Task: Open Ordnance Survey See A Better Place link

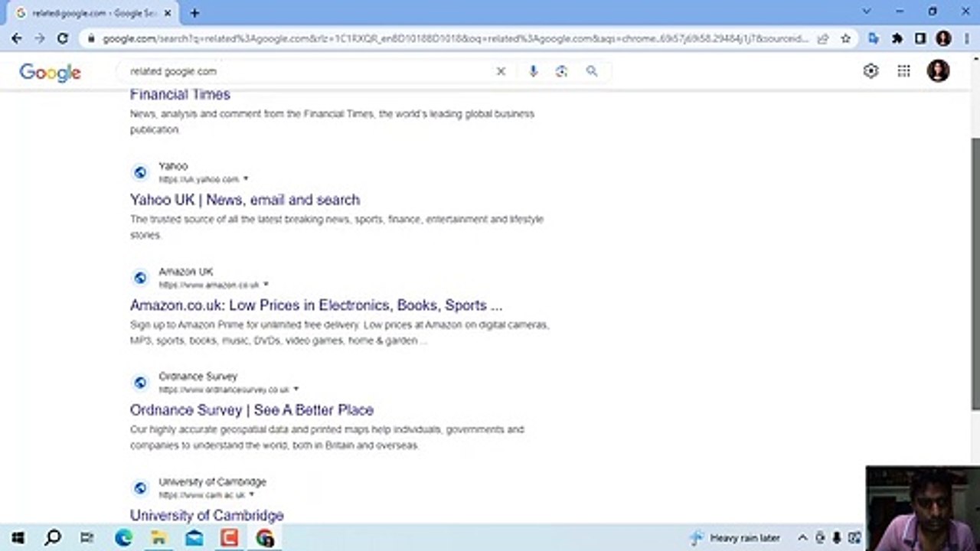Action: (252, 410)
